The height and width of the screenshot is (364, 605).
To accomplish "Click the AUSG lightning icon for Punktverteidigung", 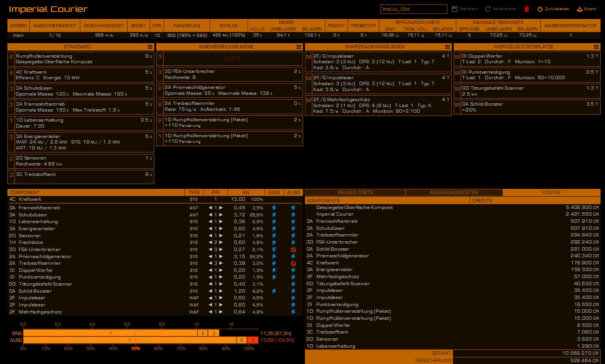I will point(293,277).
